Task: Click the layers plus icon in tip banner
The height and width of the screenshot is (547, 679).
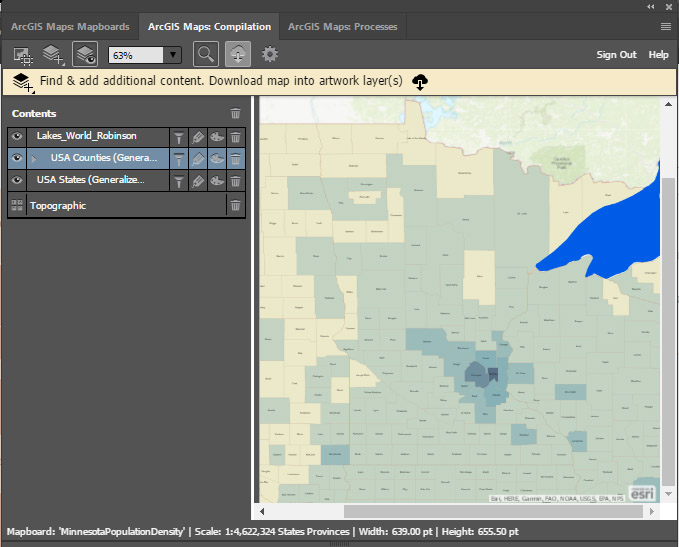Action: click(x=23, y=82)
